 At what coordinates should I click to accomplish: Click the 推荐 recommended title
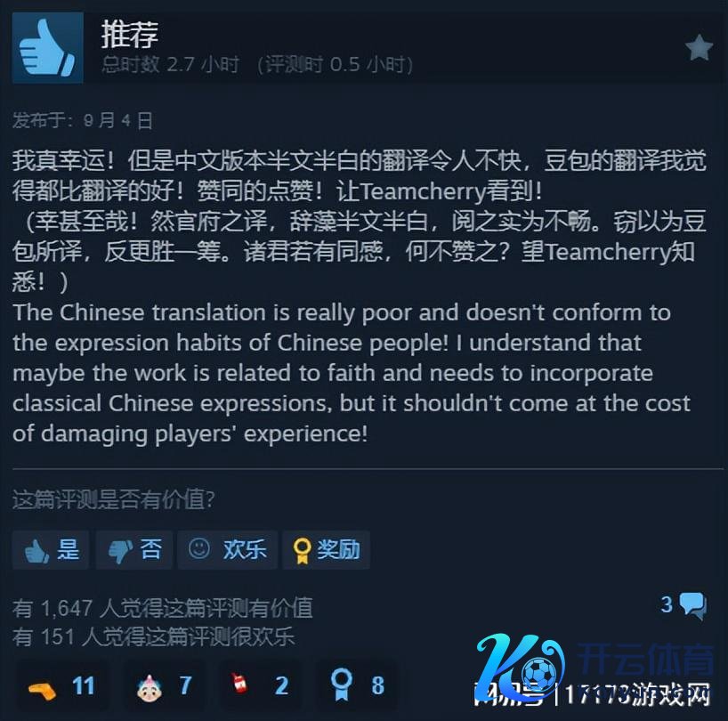tap(130, 35)
